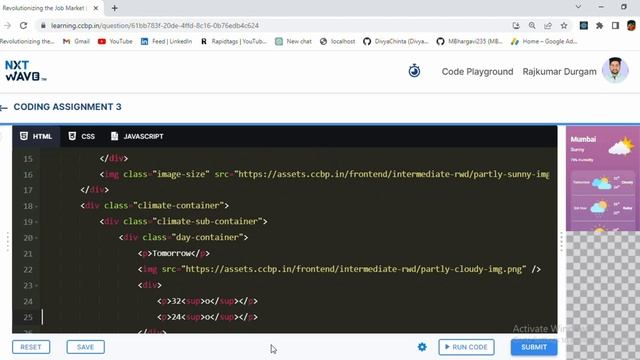
Task: Click the climate-sub-container div on line 19
Action: pos(183,222)
